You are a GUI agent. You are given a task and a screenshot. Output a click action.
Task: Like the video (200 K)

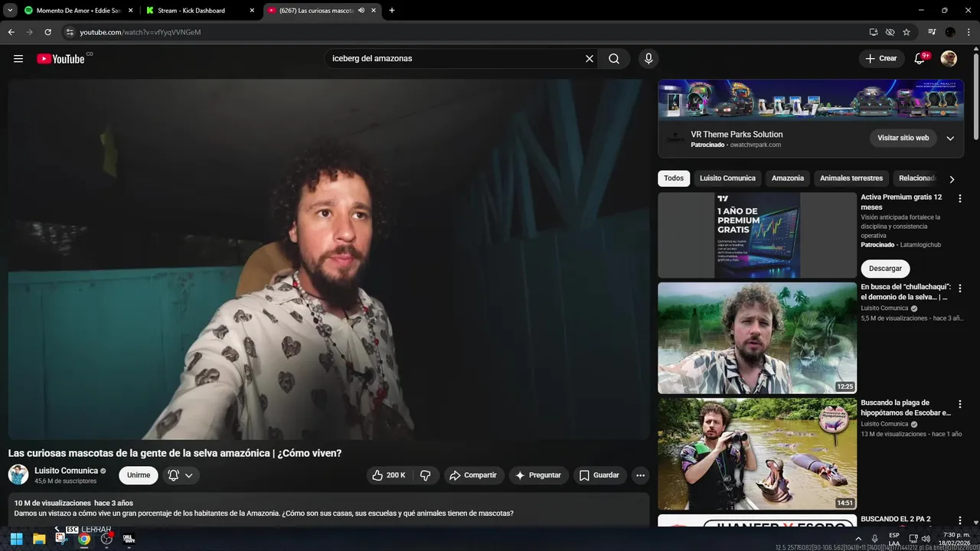coord(387,475)
